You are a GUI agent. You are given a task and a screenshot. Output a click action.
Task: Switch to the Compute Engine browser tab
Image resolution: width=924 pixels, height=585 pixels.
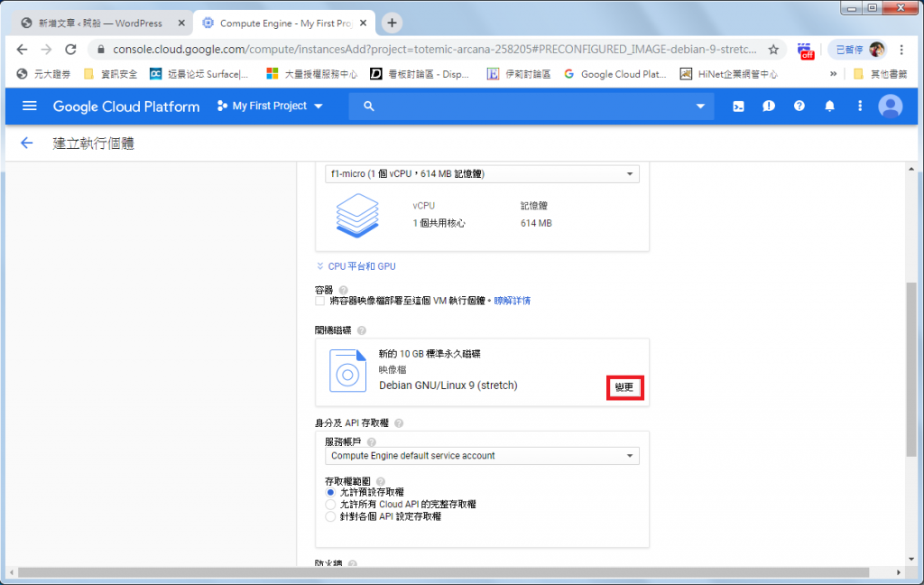282,23
